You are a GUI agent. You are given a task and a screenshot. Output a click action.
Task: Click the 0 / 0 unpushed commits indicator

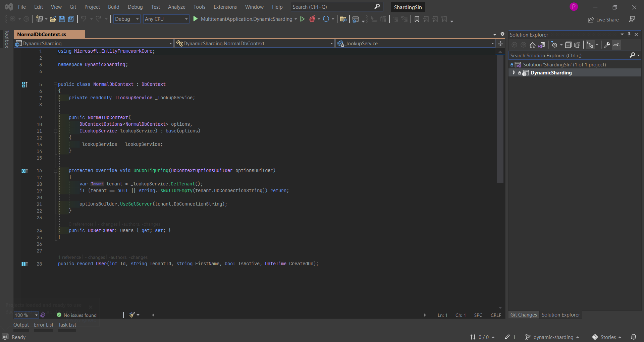coord(482,337)
